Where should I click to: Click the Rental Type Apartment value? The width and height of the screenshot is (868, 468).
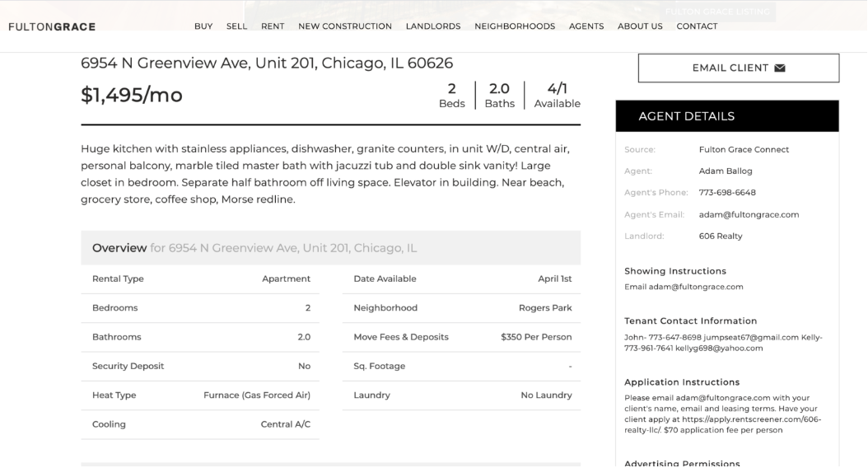tap(287, 278)
